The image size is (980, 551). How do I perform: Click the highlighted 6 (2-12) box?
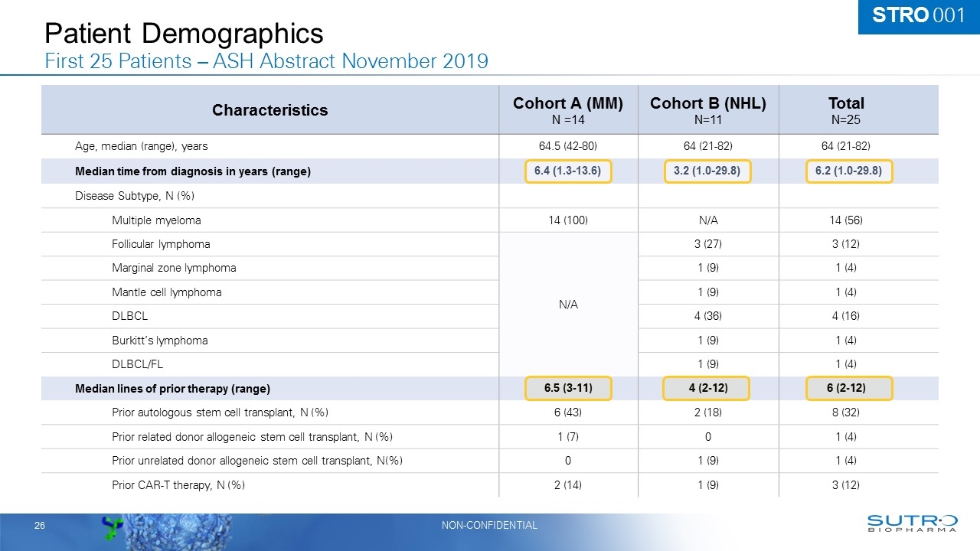coord(850,389)
